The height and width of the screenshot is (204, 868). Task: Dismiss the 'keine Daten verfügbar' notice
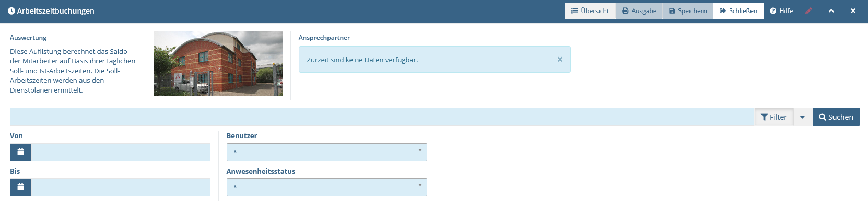coord(560,60)
